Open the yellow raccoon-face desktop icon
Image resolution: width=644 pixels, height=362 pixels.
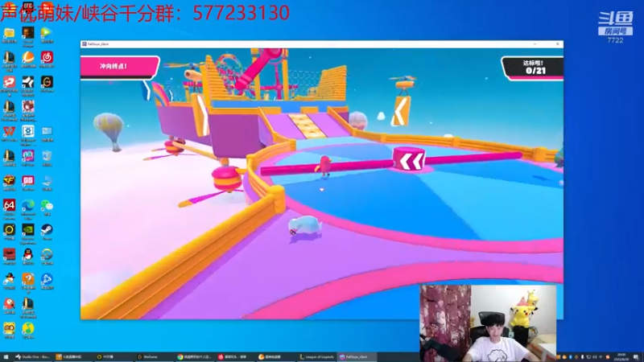pos(9,329)
